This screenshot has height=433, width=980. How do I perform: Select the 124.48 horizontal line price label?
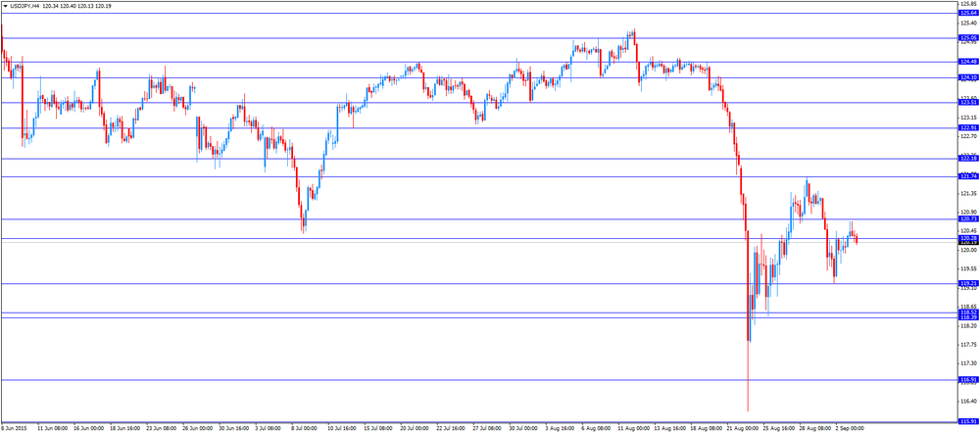(x=969, y=62)
